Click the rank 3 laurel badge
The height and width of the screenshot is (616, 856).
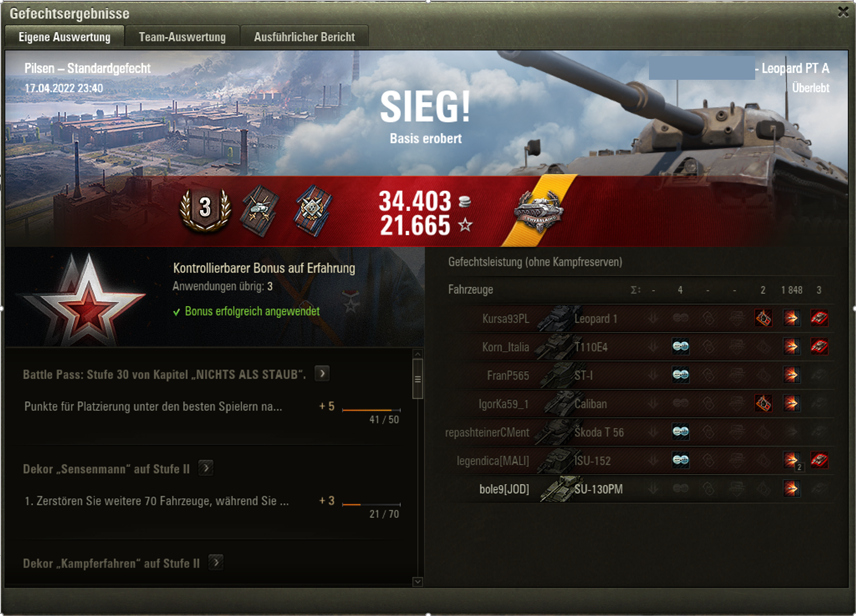[x=205, y=210]
